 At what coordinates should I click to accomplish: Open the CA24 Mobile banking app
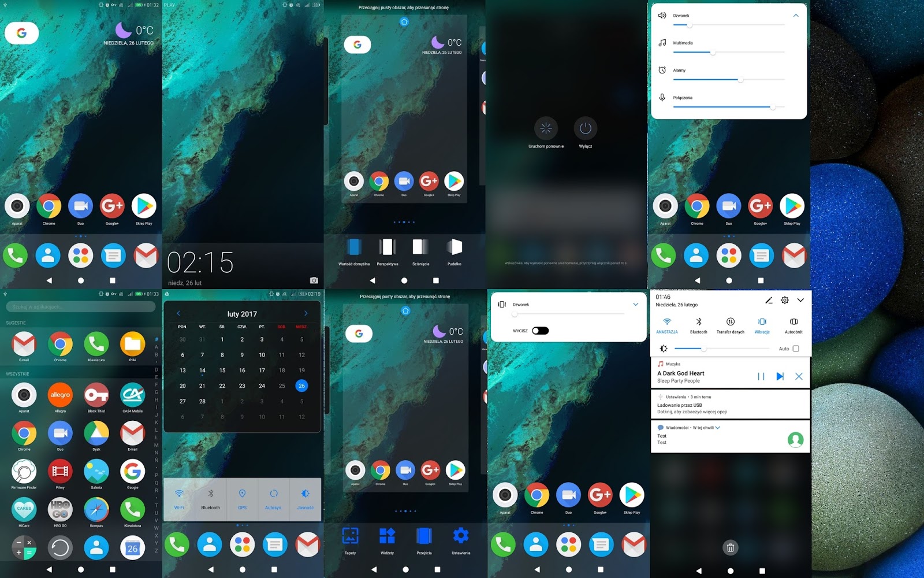132,395
